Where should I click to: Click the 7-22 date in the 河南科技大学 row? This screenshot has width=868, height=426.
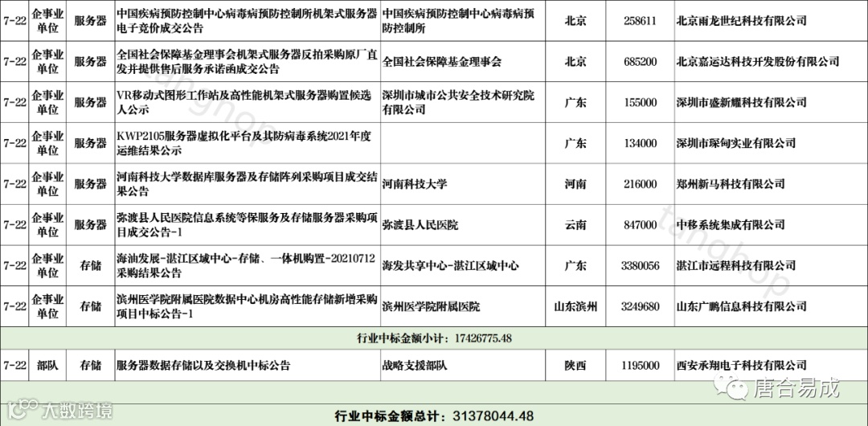(x=14, y=184)
